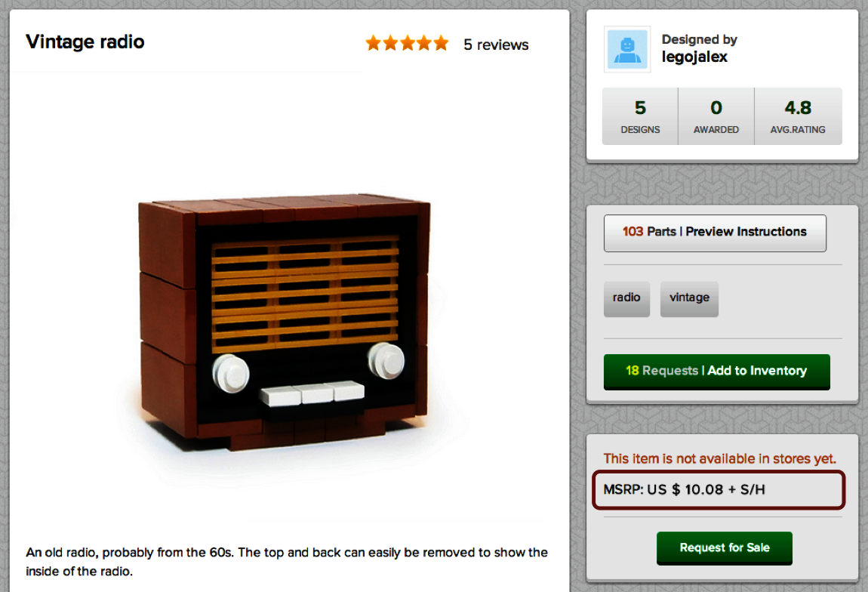Click the second orange rating star
This screenshot has height=592, width=868.
391,42
